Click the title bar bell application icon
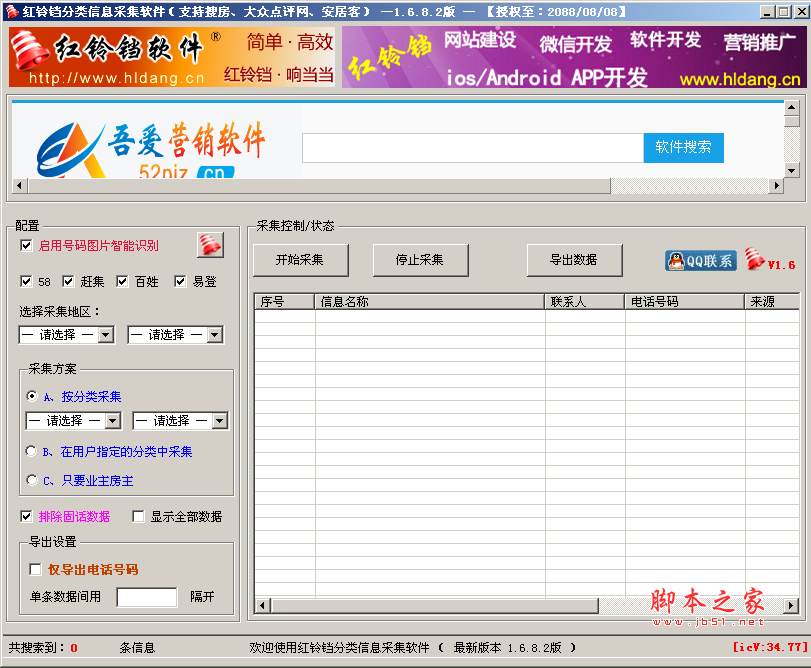Screen dimensions: 811x668 (12, 11)
